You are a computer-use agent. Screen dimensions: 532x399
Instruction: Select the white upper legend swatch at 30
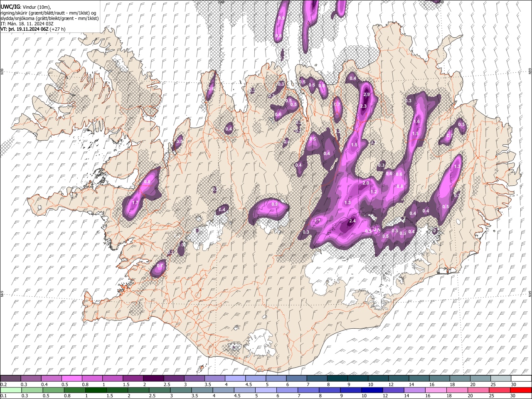521,378
